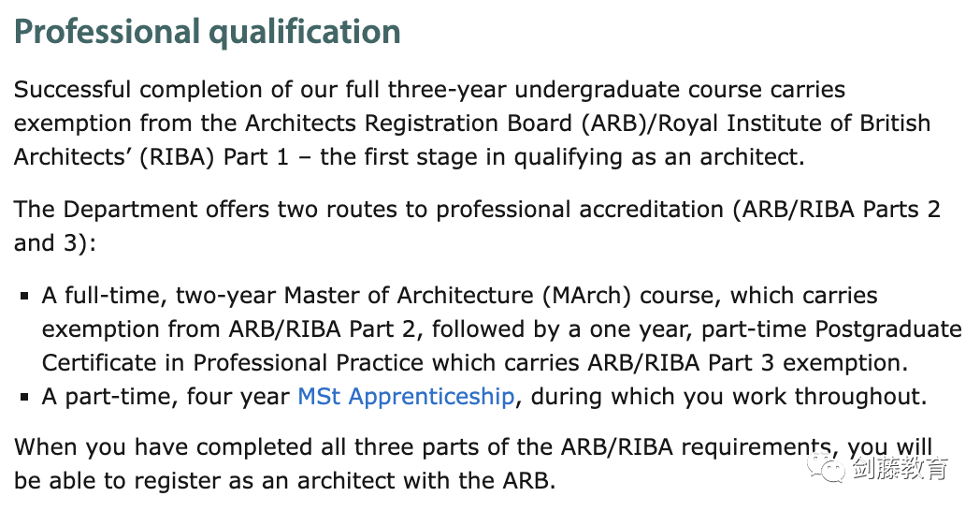Click the text Postgraduate Certificate in Professional Practice
The height and width of the screenshot is (511, 980).
502,346
